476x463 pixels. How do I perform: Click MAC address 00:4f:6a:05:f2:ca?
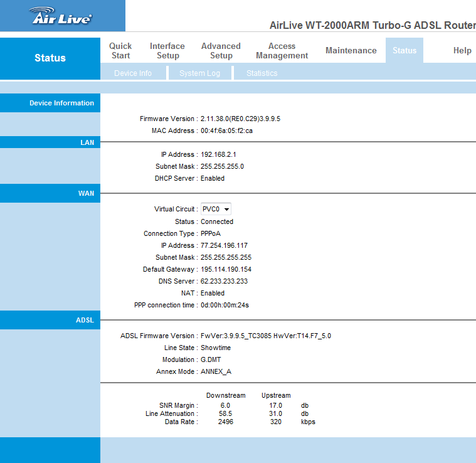tap(226, 131)
